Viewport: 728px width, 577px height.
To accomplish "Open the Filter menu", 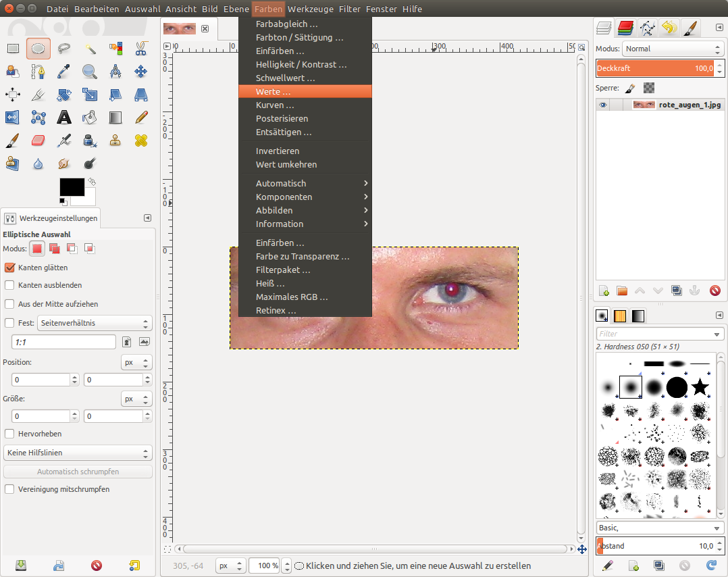I will (x=350, y=9).
